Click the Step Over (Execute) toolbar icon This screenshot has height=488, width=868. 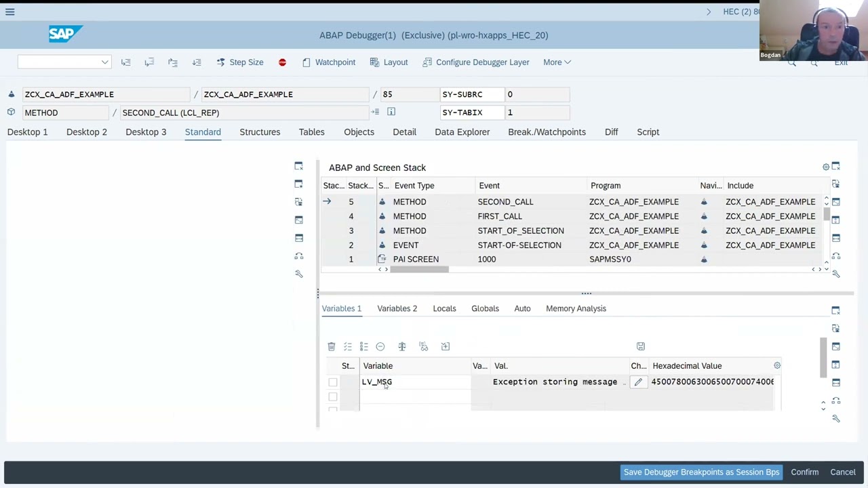149,62
